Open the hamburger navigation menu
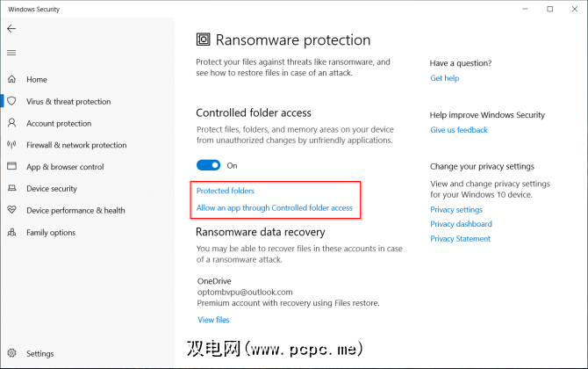Image resolution: width=588 pixels, height=369 pixels. point(11,53)
